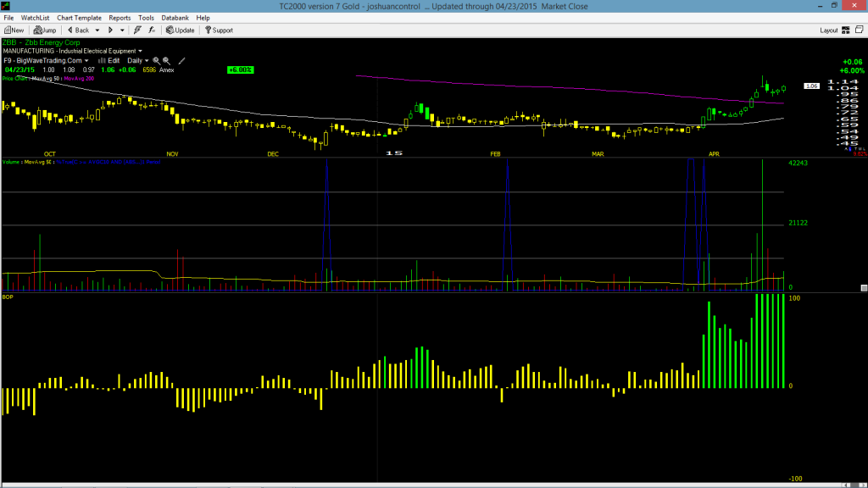The width and height of the screenshot is (868, 488).
Task: Navigate forward with the right arrow
Action: [110, 30]
